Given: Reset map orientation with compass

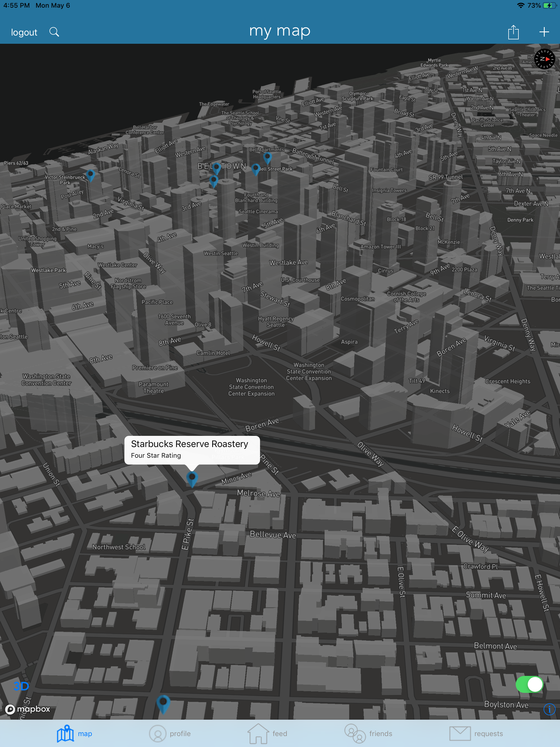Looking at the screenshot, I should pyautogui.click(x=544, y=59).
